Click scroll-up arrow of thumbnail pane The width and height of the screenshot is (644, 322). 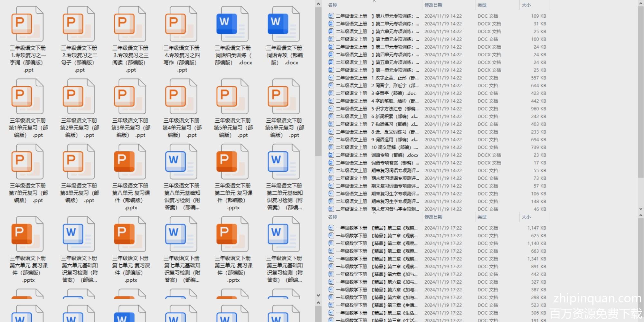click(x=318, y=4)
